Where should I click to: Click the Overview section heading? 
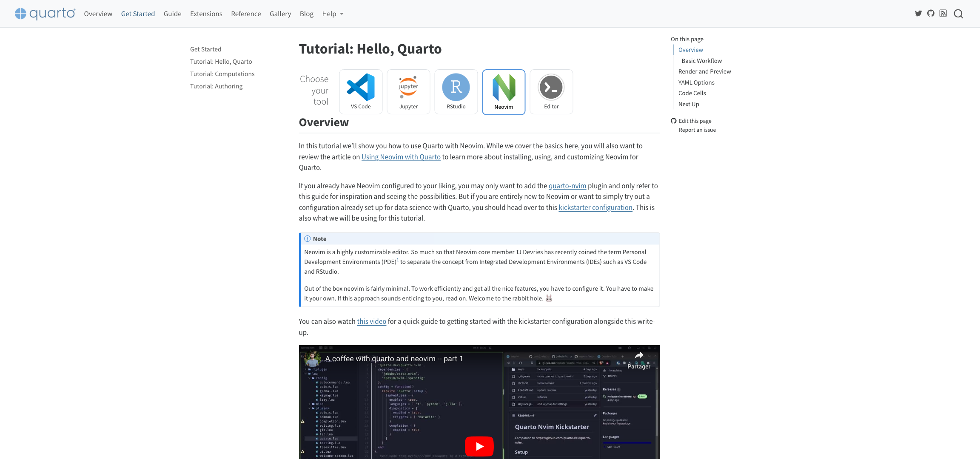click(x=324, y=122)
